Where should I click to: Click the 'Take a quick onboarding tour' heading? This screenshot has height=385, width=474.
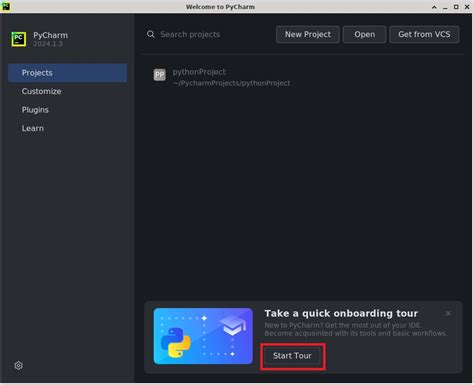tap(341, 313)
